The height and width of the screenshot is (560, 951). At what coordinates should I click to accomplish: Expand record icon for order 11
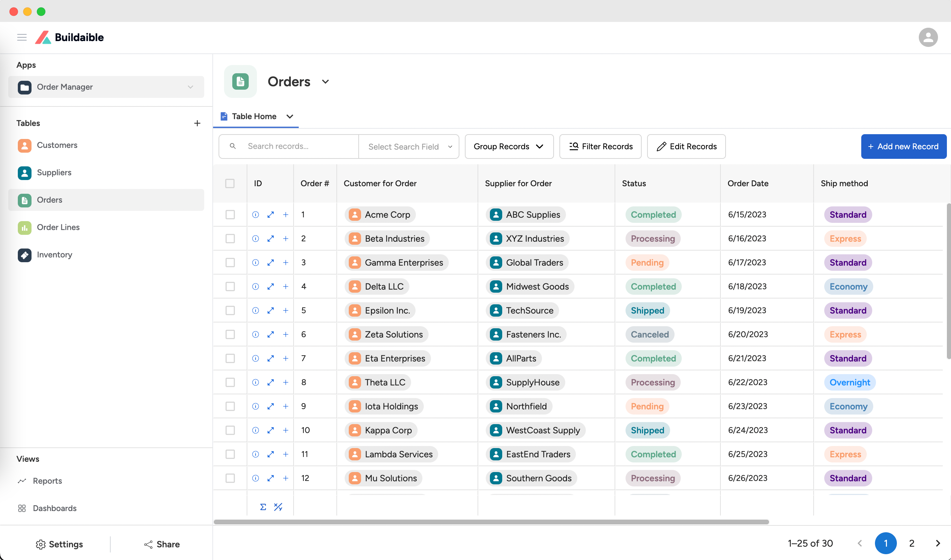[x=270, y=454]
